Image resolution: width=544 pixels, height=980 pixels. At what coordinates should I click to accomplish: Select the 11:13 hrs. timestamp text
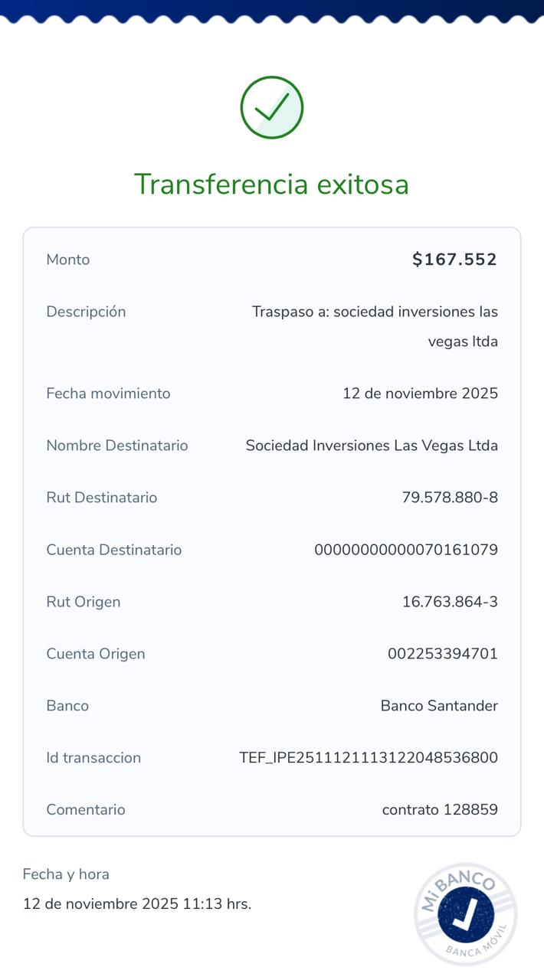tap(217, 903)
